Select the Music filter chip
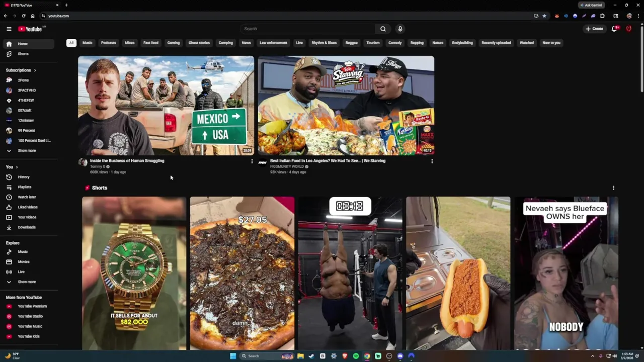 pyautogui.click(x=88, y=43)
